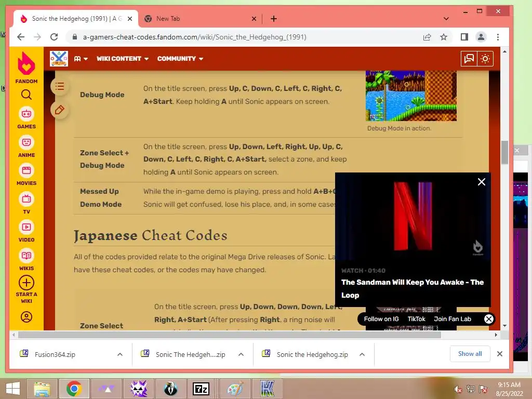Open the discussions icon in wiki header
Image resolution: width=532 pixels, height=399 pixels.
coord(469,59)
